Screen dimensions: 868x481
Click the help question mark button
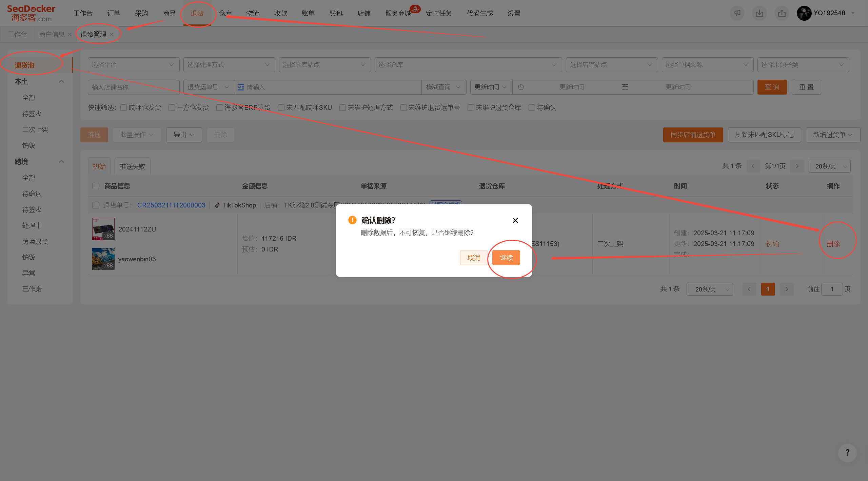(x=847, y=453)
